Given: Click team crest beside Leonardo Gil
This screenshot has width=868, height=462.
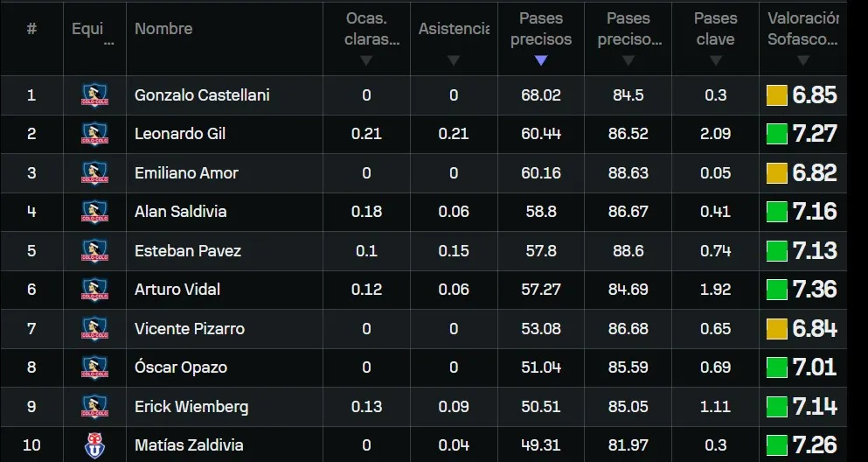Looking at the screenshot, I should [x=94, y=134].
